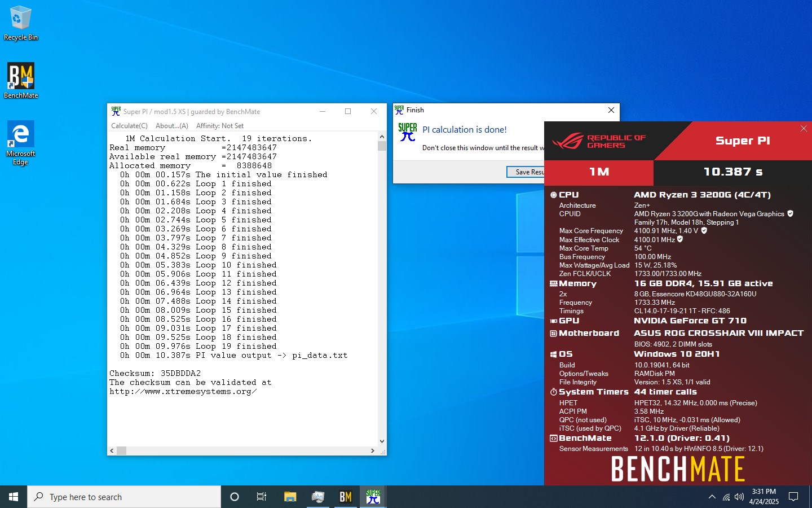Close the Finish dialog
This screenshot has width=812, height=508.
(x=611, y=110)
